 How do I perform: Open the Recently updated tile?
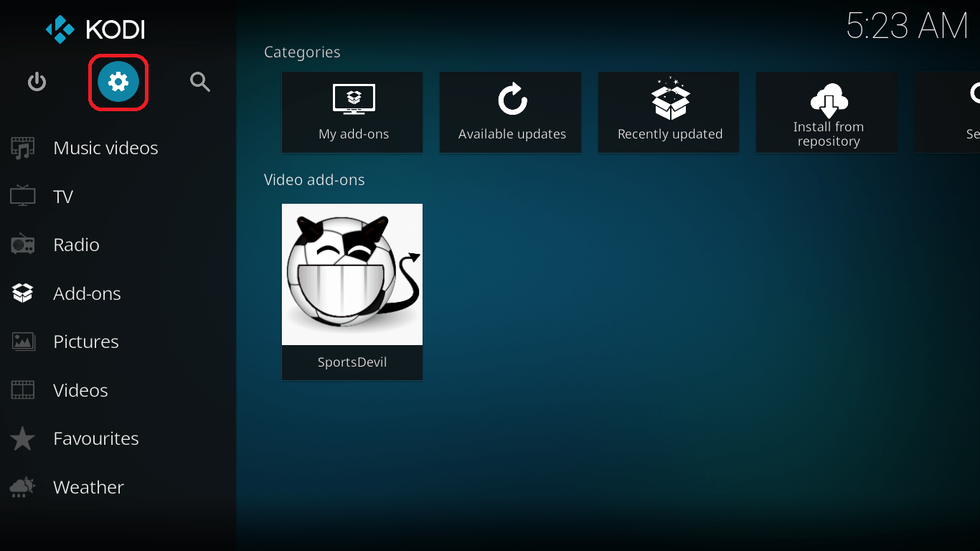click(x=669, y=112)
